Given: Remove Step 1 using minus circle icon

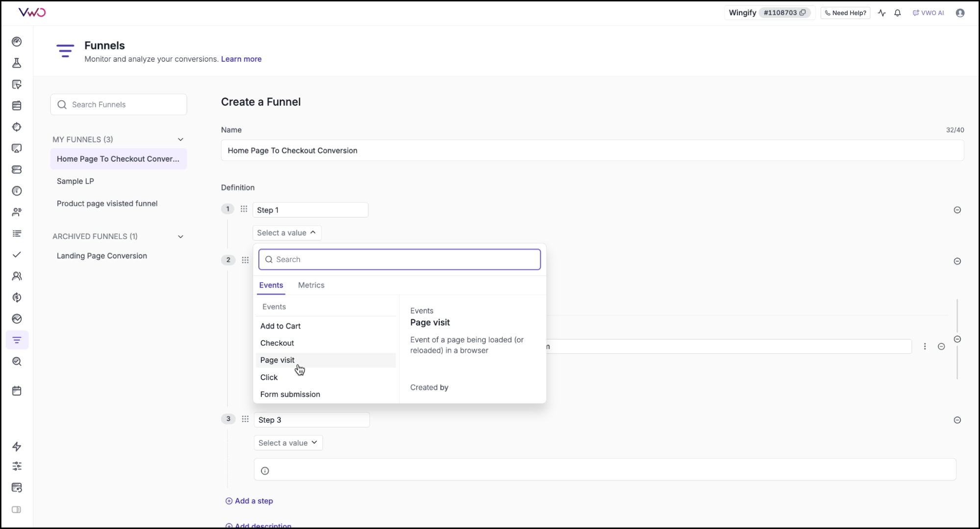Looking at the screenshot, I should point(957,210).
